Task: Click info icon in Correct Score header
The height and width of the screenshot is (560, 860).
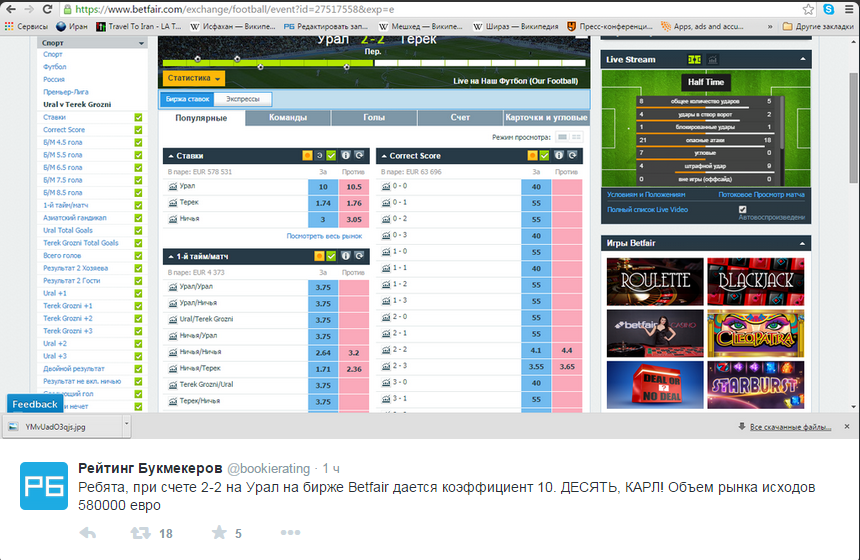Action: [x=558, y=156]
